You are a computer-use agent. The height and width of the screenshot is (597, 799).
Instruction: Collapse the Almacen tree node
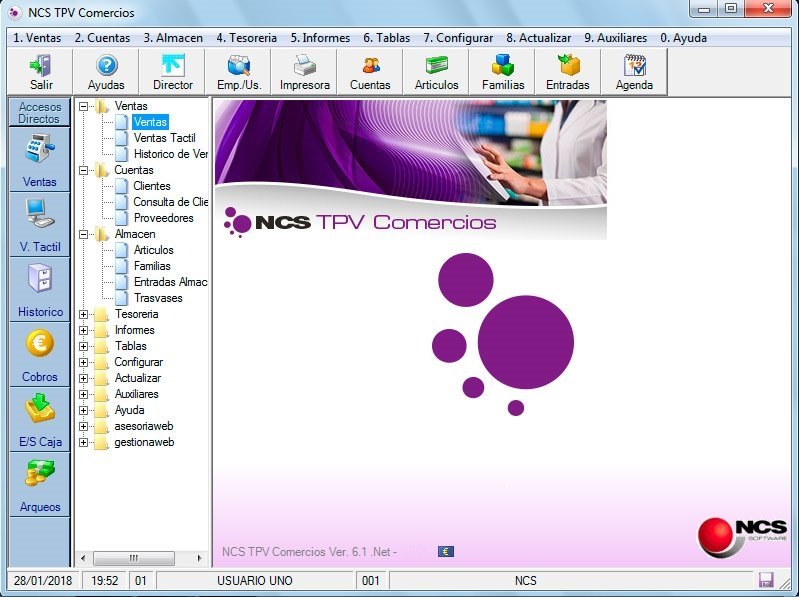tap(84, 234)
